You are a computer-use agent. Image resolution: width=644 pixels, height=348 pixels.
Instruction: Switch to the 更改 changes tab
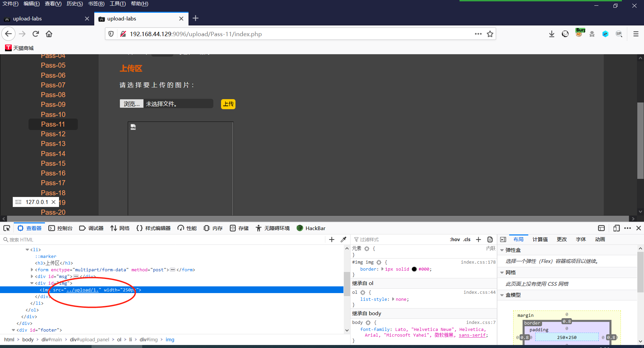(562, 239)
